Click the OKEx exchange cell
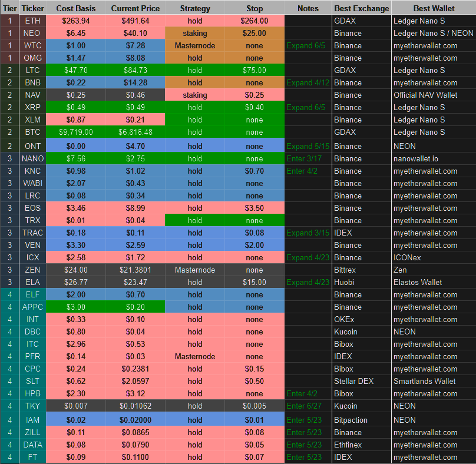This screenshot has height=464, width=476. [x=362, y=320]
